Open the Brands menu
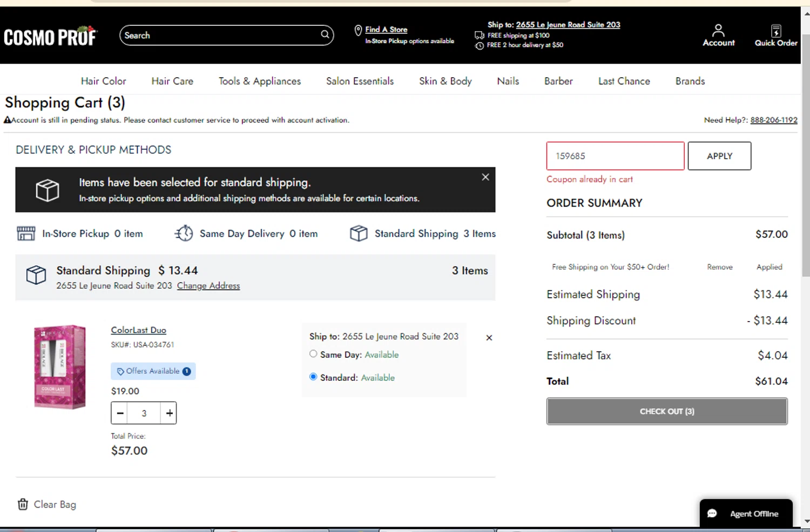This screenshot has width=810, height=532. pos(690,81)
